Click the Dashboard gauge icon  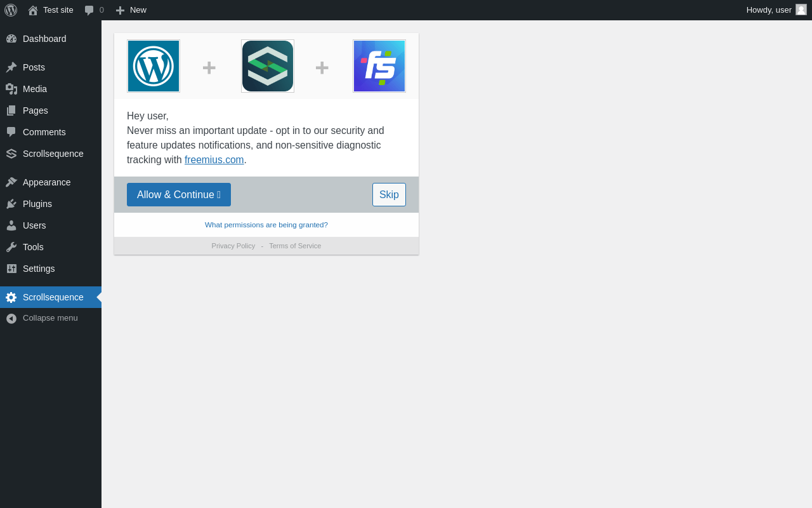(x=11, y=39)
